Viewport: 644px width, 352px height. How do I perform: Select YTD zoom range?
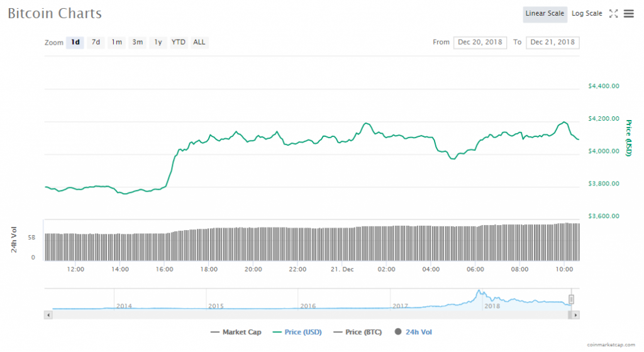point(179,42)
